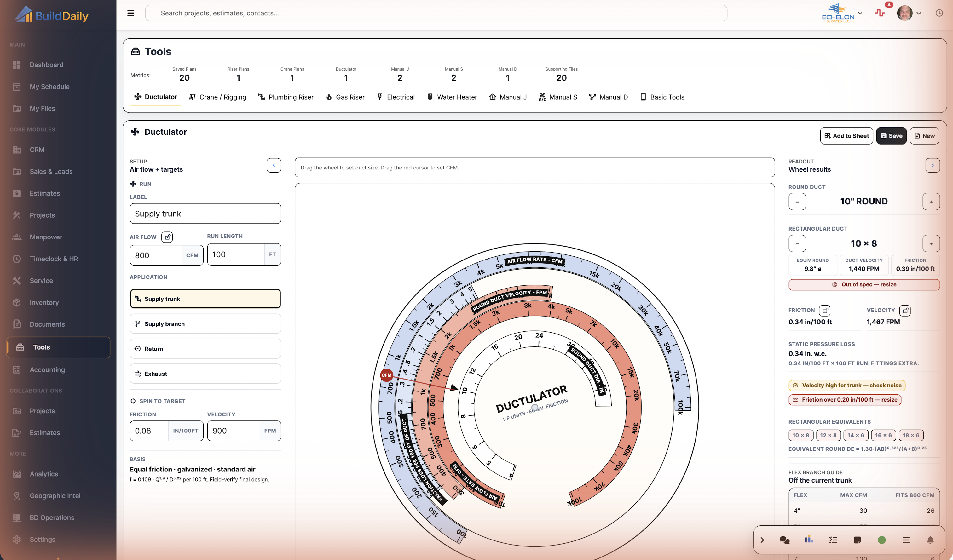The height and width of the screenshot is (560, 953).
Task: Decrease the round duct size
Action: 797,201
